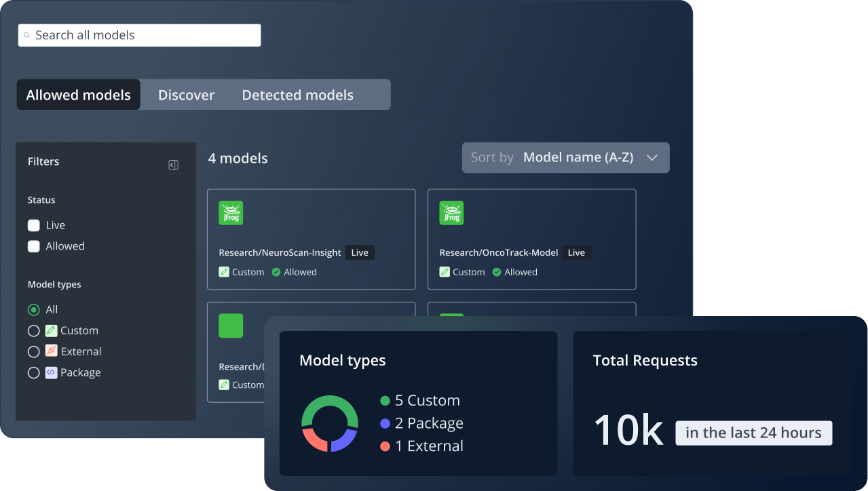This screenshot has width=868, height=491.
Task: Click the 'Filters' panel title
Action: [43, 161]
